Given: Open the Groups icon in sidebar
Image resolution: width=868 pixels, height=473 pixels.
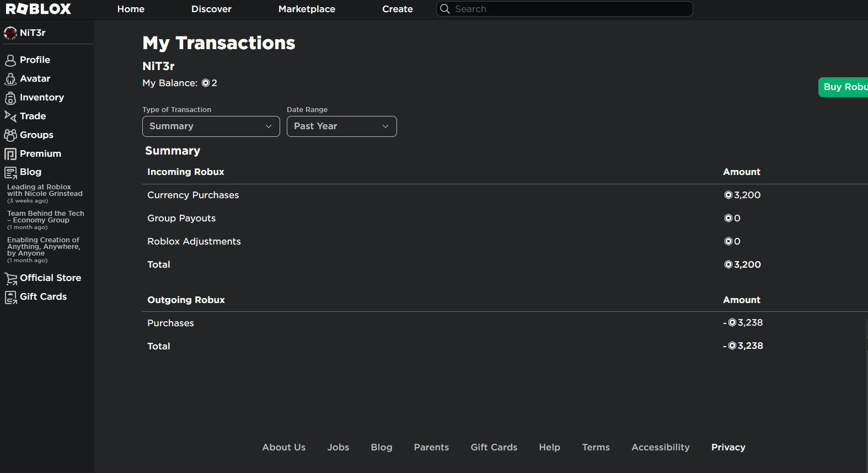Looking at the screenshot, I should [10, 135].
